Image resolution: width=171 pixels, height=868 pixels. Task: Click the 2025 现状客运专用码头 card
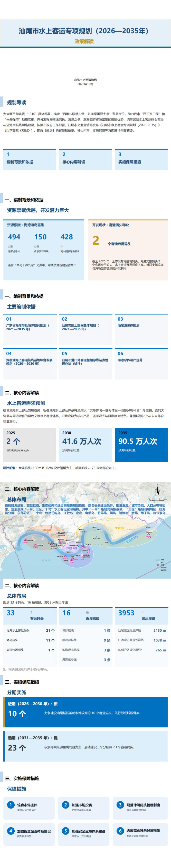(x=30, y=445)
